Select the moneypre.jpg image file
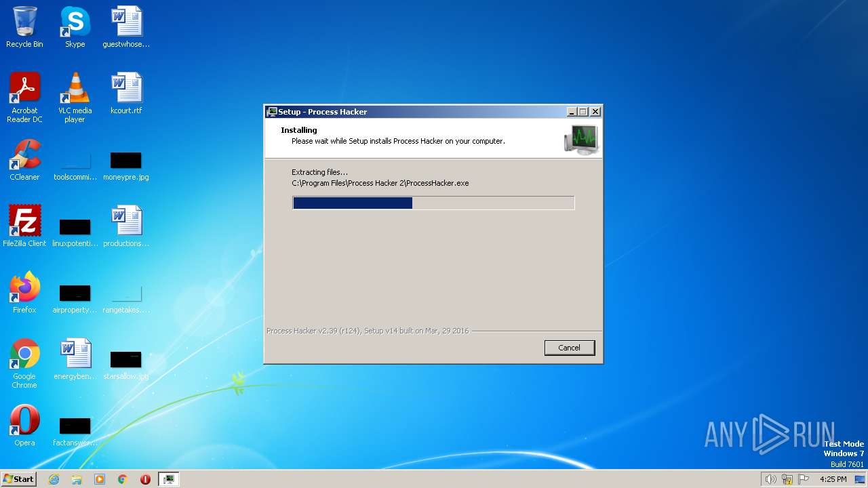This screenshot has height=488, width=868. point(126,167)
